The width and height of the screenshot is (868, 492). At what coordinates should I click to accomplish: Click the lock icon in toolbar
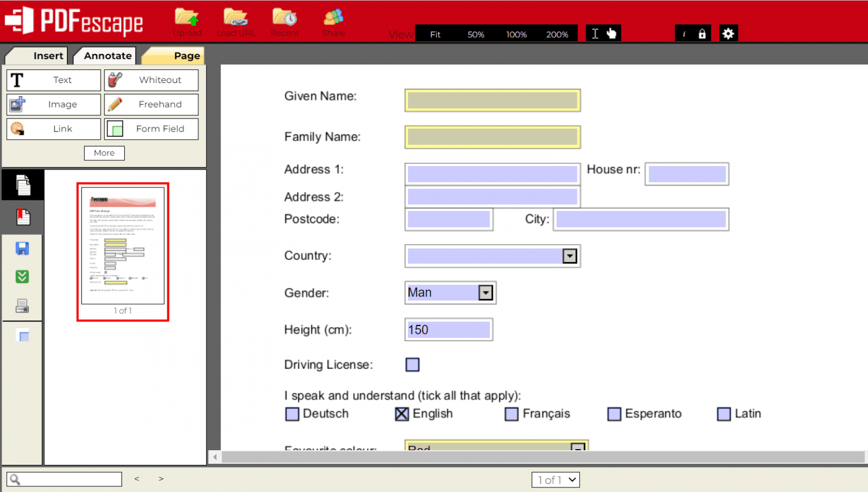pyautogui.click(x=702, y=34)
